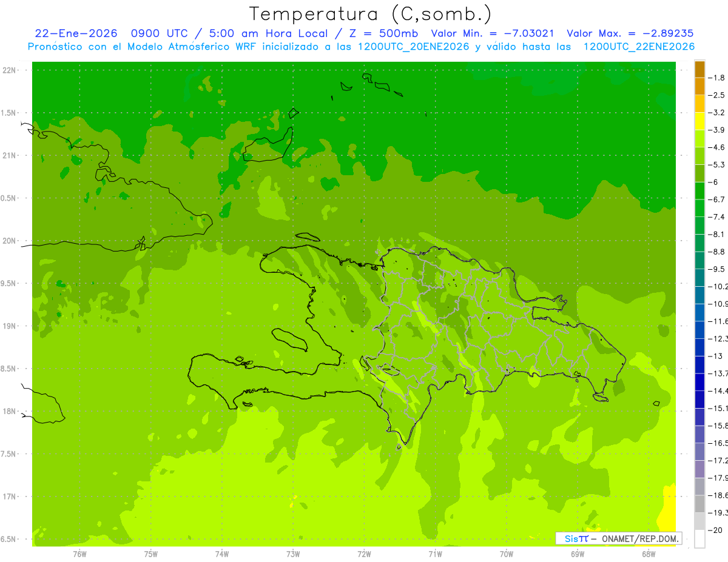Click the "-5.3" colorbar label
Image resolution: width=728 pixels, height=562 pixels.
716,165
